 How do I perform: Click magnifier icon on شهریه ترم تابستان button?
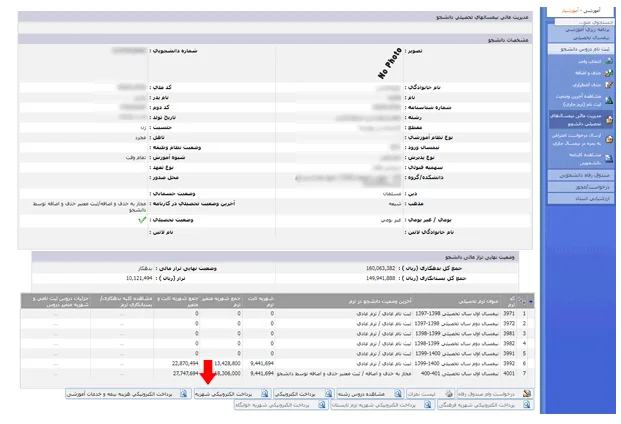427,405
